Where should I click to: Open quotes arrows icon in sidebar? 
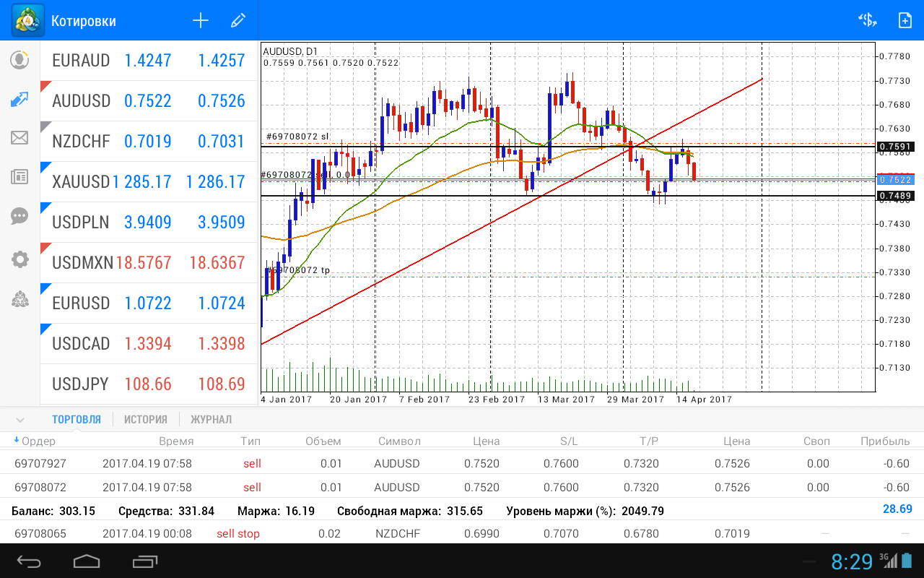pos(19,100)
